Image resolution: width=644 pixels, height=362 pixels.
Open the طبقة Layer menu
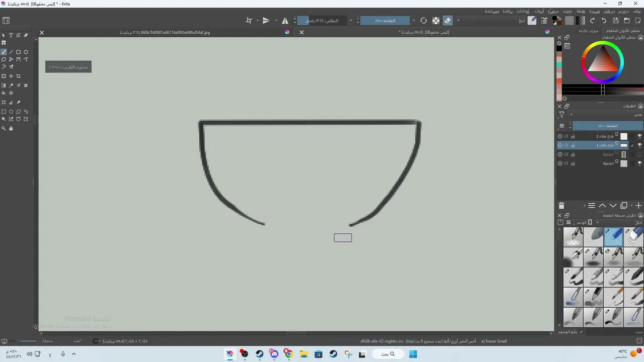(x=581, y=11)
